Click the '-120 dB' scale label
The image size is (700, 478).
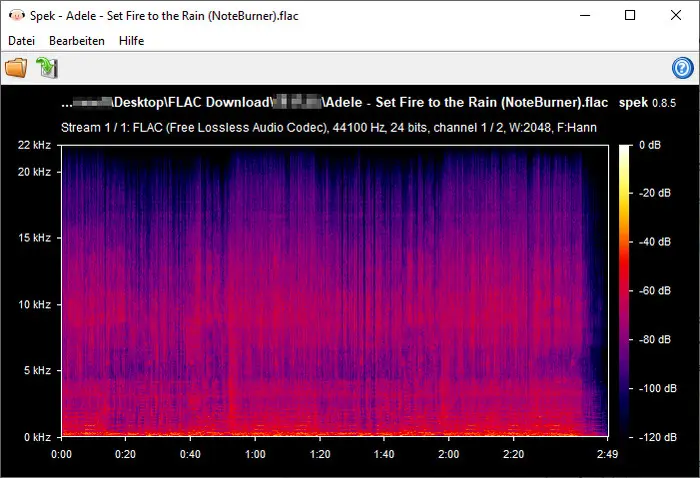click(x=657, y=437)
